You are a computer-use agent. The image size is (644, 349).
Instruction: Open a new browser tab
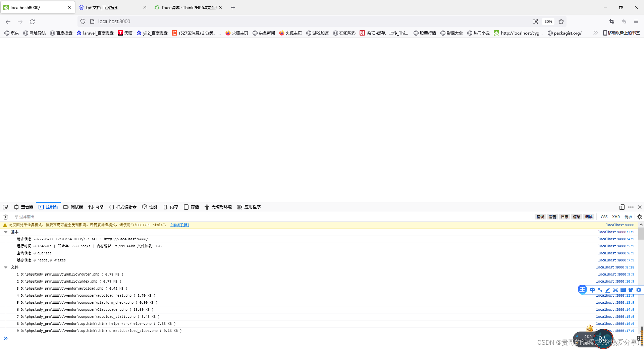(x=233, y=7)
